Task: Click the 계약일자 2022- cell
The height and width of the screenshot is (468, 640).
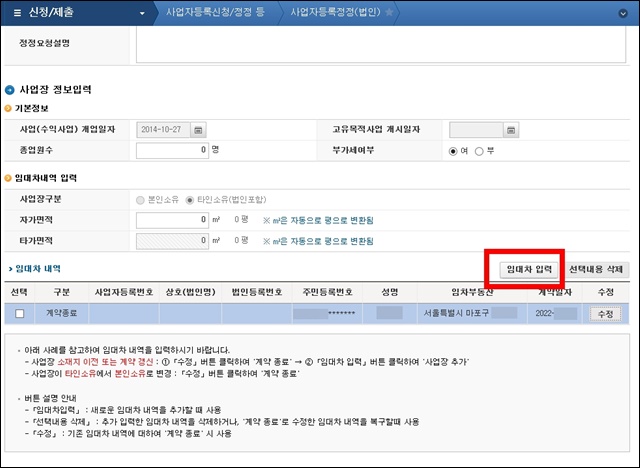Action: 555,313
